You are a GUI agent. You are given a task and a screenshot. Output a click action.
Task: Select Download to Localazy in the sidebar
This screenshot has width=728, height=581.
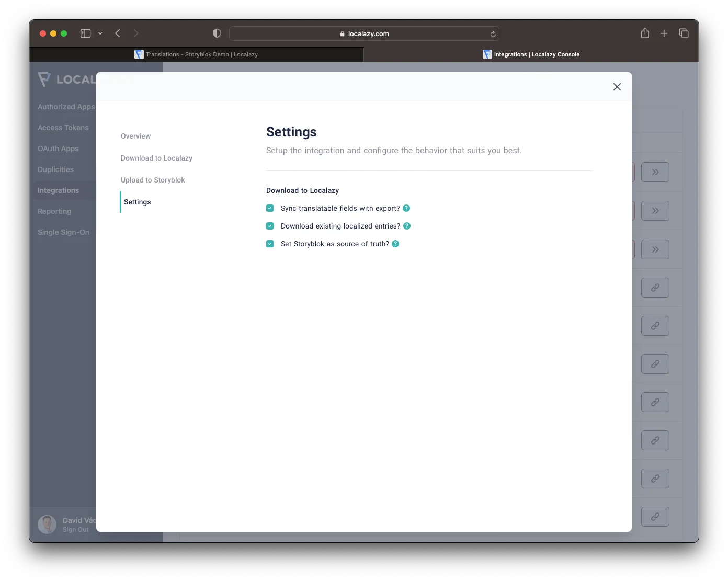pyautogui.click(x=156, y=158)
